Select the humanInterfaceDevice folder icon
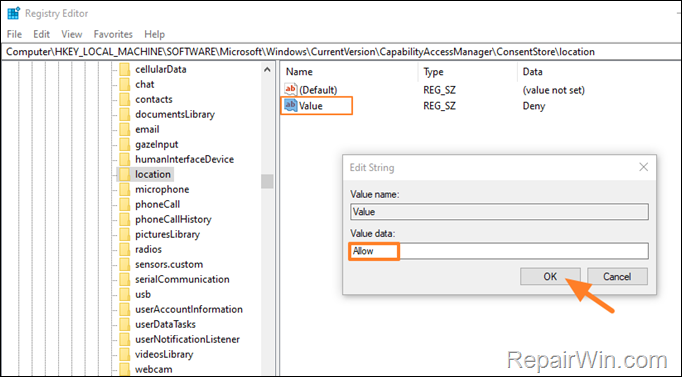 (125, 160)
